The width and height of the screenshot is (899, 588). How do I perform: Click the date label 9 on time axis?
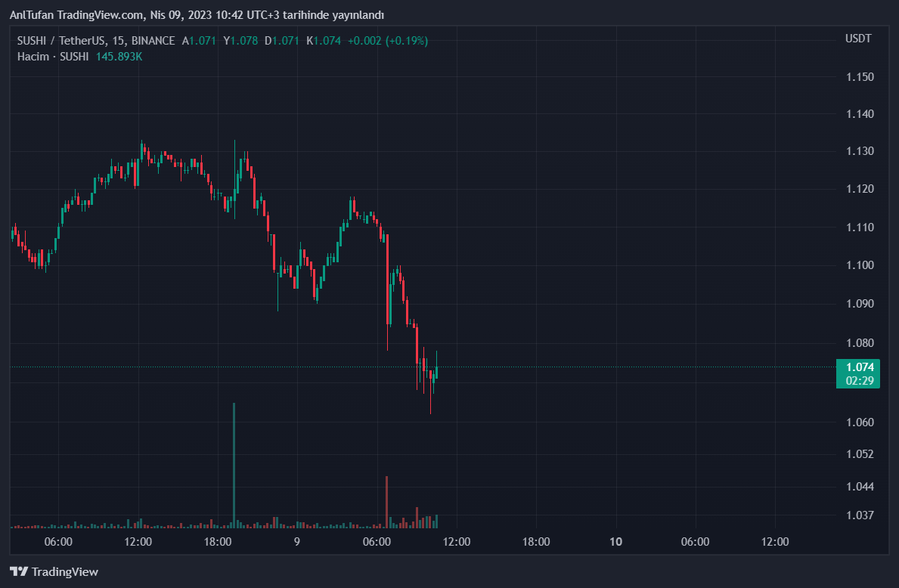[297, 542]
